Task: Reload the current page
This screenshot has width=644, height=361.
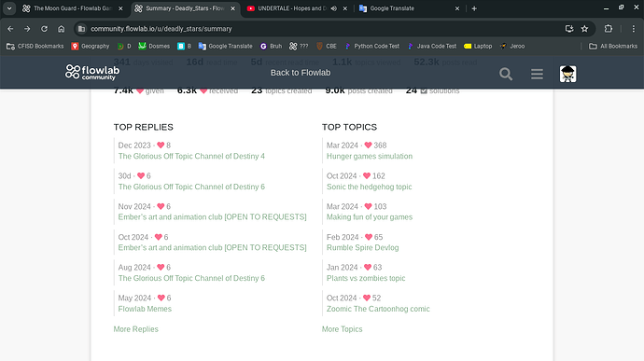Action: click(x=44, y=29)
